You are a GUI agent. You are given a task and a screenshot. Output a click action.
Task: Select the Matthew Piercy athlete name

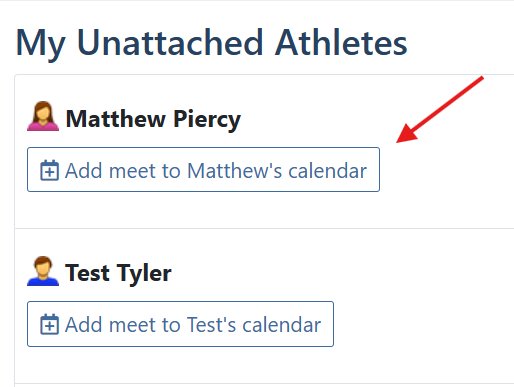[153, 119]
